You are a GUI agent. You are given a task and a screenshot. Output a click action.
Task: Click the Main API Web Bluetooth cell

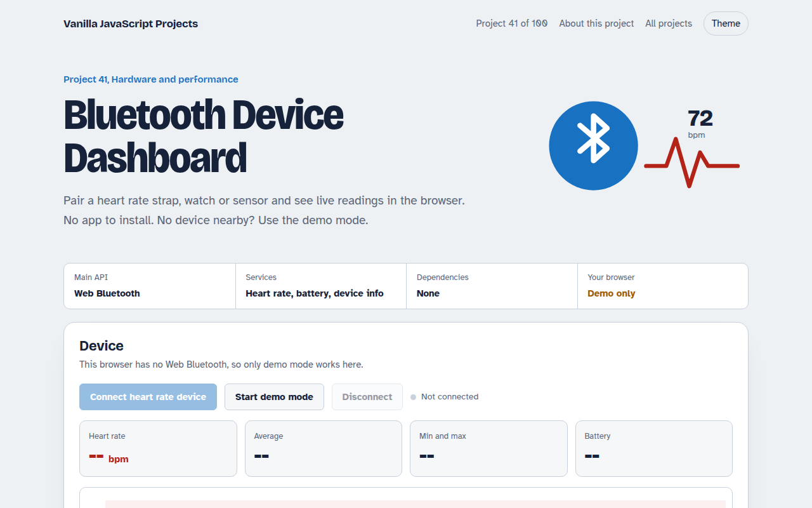coord(150,286)
